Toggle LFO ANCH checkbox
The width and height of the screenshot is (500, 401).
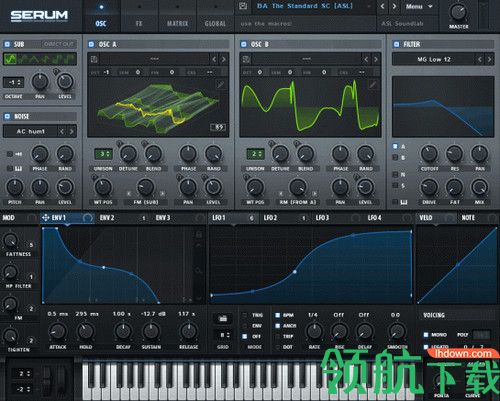tap(277, 326)
